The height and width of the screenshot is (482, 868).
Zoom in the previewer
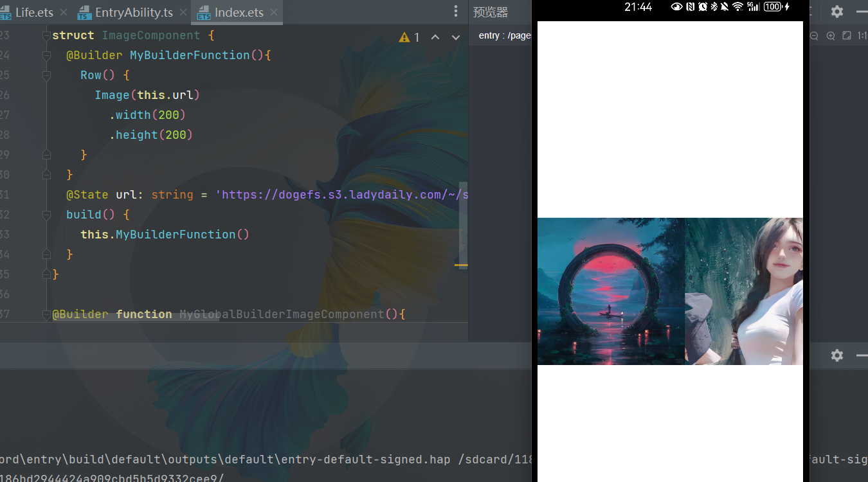click(830, 36)
